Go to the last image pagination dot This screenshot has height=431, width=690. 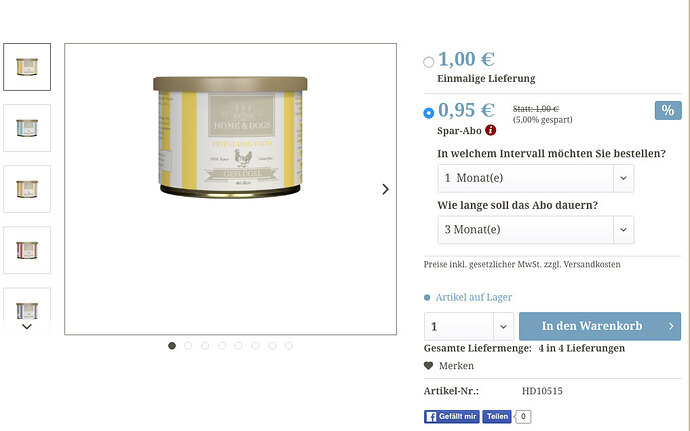[x=289, y=346]
